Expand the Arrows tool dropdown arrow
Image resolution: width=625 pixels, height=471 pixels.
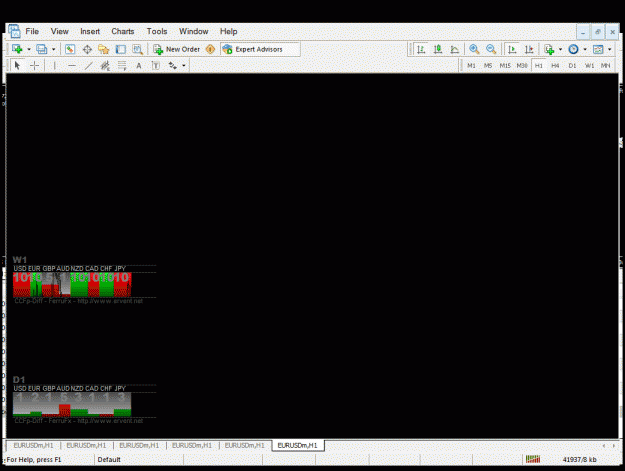click(184, 66)
